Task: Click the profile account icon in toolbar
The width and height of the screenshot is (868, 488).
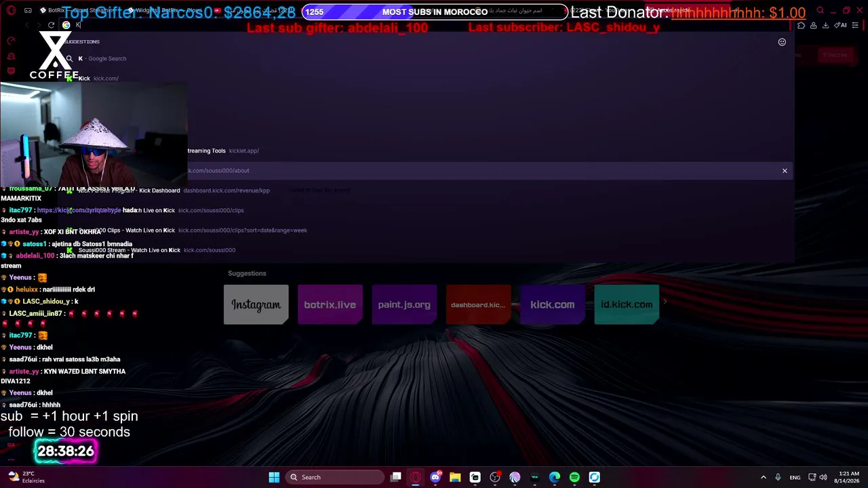Action: click(813, 26)
